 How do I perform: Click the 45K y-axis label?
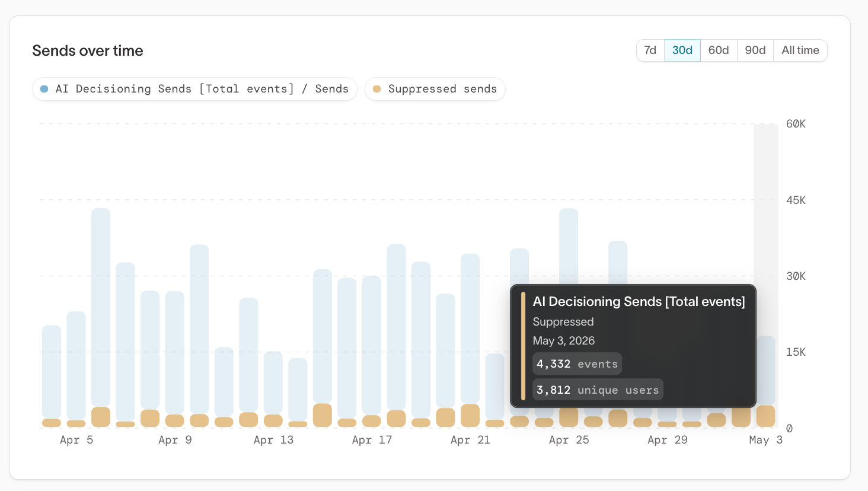click(796, 200)
